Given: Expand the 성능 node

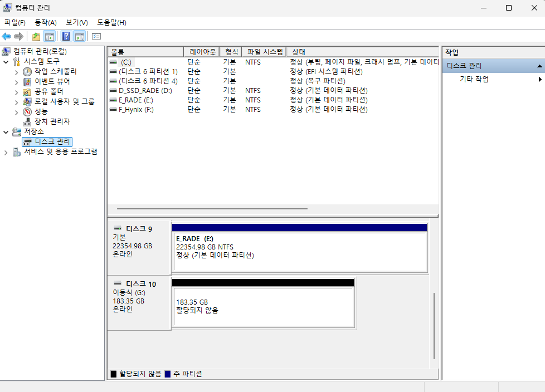Looking at the screenshot, I should (x=16, y=112).
